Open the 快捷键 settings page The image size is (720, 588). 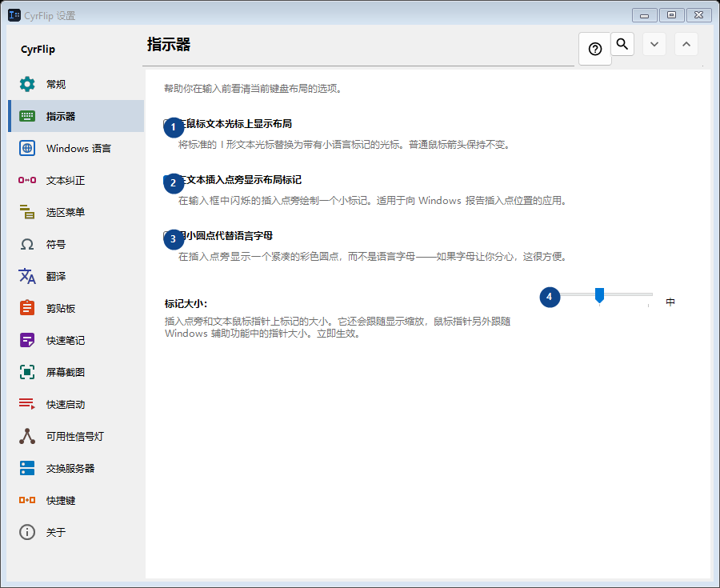(77, 500)
